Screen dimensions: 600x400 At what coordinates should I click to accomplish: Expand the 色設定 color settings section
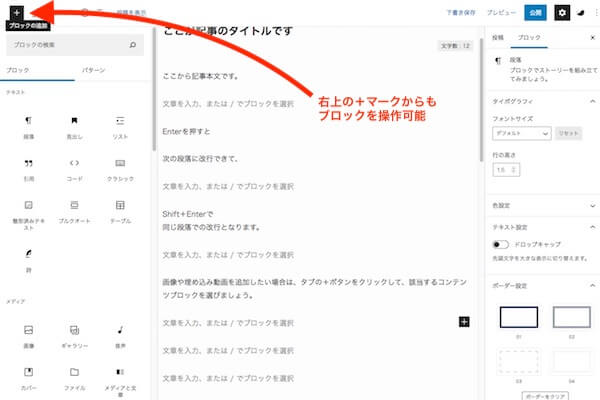pyautogui.click(x=543, y=206)
